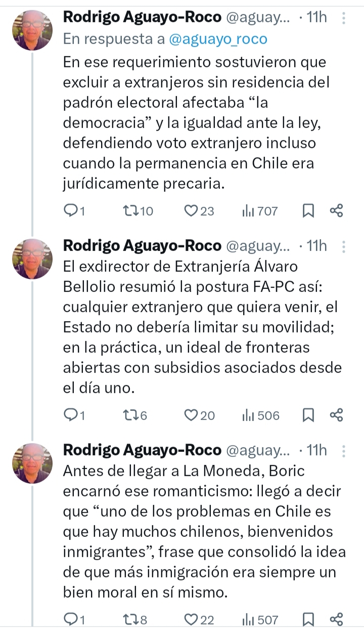Open more options for the Boric tweet
The width and height of the screenshot is (364, 630).
(344, 450)
